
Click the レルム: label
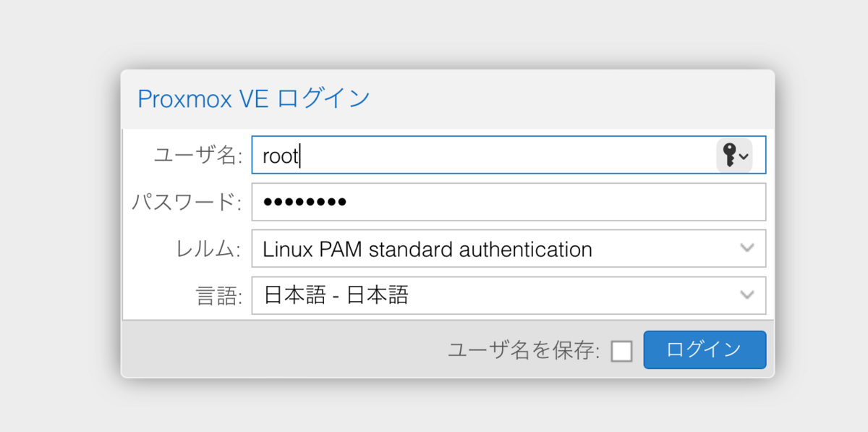tap(209, 249)
